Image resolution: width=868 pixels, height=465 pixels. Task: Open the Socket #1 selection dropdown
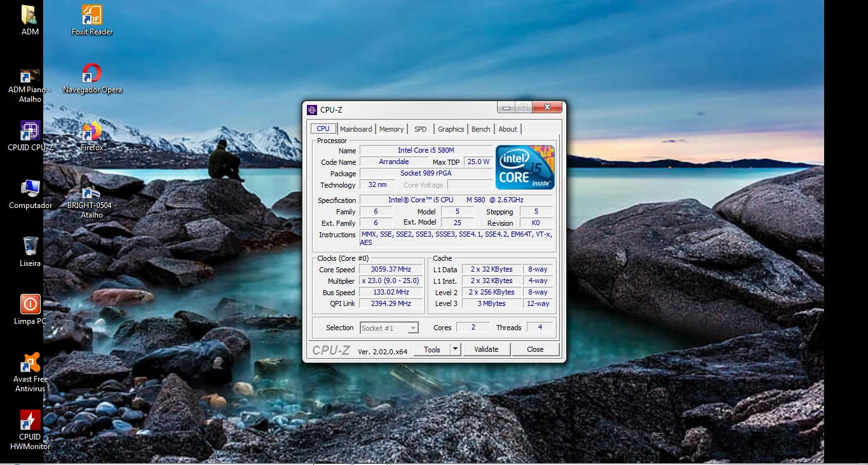click(x=390, y=328)
